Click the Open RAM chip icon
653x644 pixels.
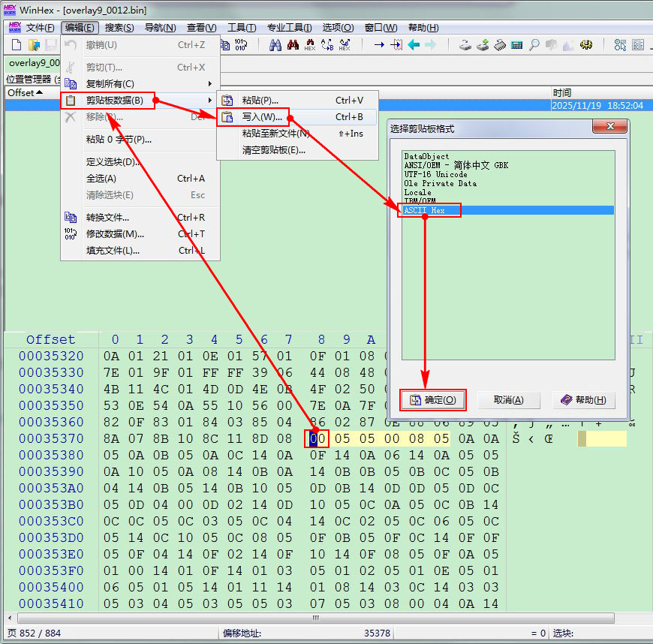pyautogui.click(x=500, y=44)
